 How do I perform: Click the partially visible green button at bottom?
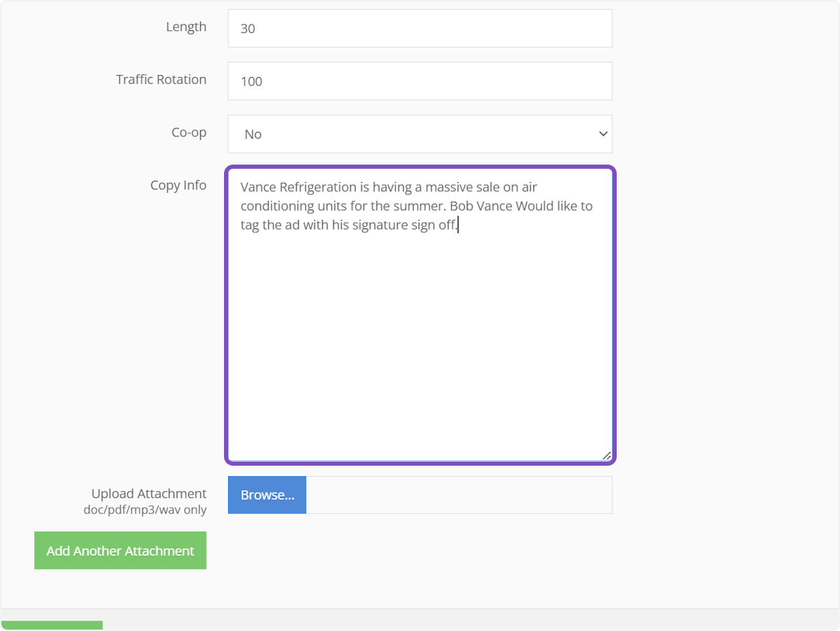tap(52, 625)
